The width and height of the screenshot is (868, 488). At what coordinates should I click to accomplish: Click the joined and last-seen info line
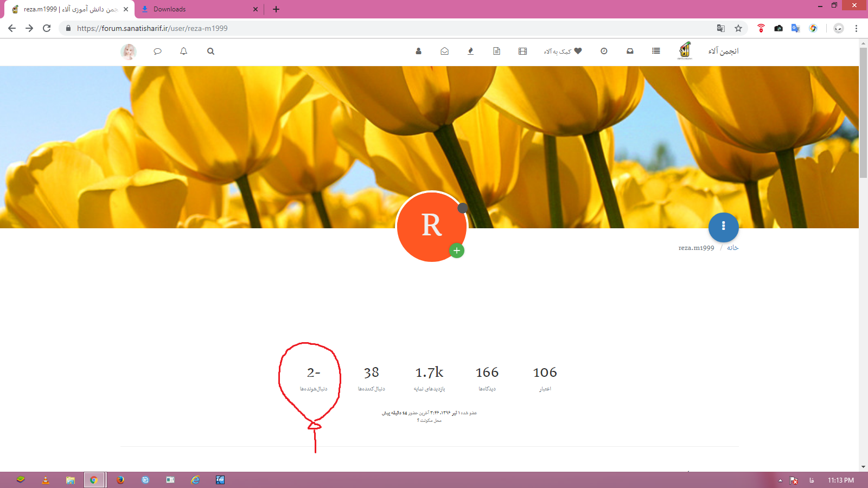429,413
